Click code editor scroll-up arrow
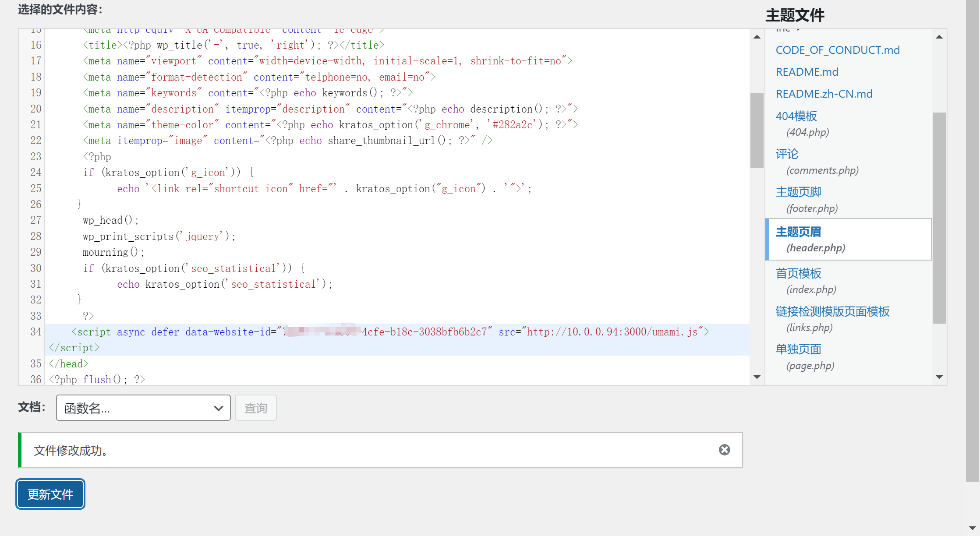The image size is (980, 536). coord(757,37)
